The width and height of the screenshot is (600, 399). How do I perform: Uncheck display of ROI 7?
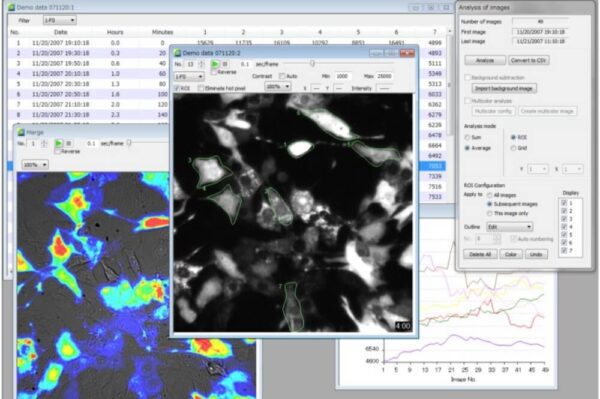564,250
